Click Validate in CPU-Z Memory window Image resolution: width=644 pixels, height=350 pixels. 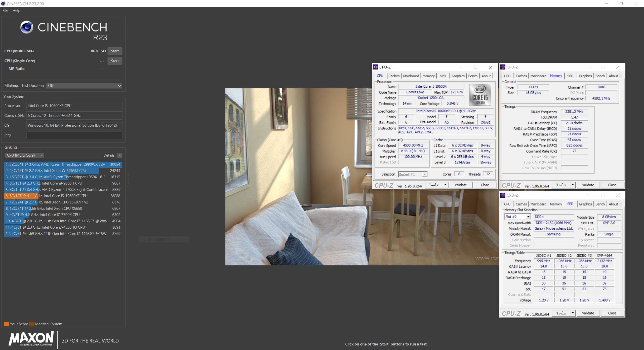tap(588, 185)
